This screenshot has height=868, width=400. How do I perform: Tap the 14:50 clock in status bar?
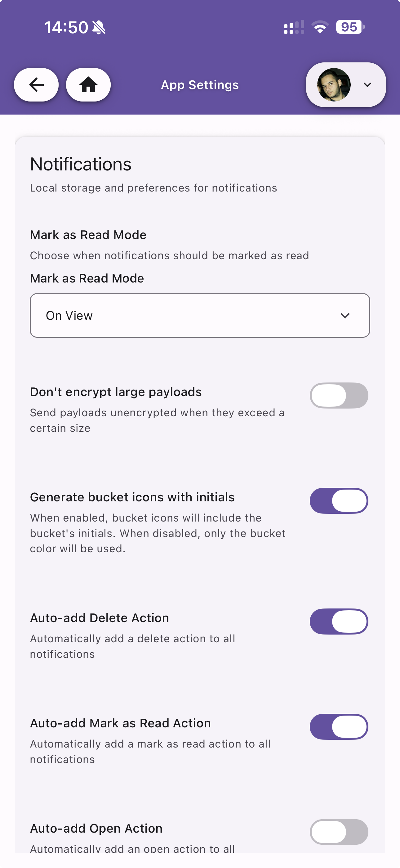pos(66,27)
